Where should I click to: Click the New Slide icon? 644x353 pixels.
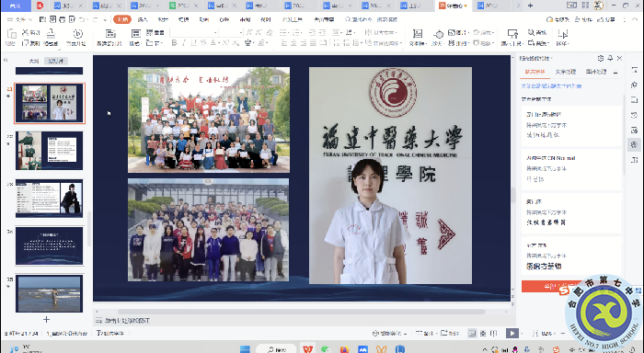pos(110,33)
